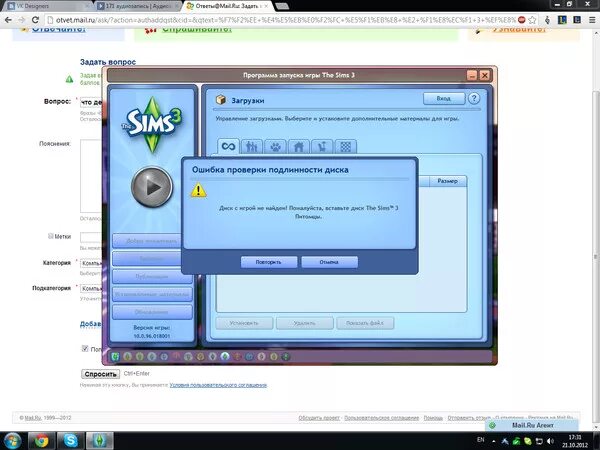Open the Обновления section in launcher sidebar

tap(152, 312)
